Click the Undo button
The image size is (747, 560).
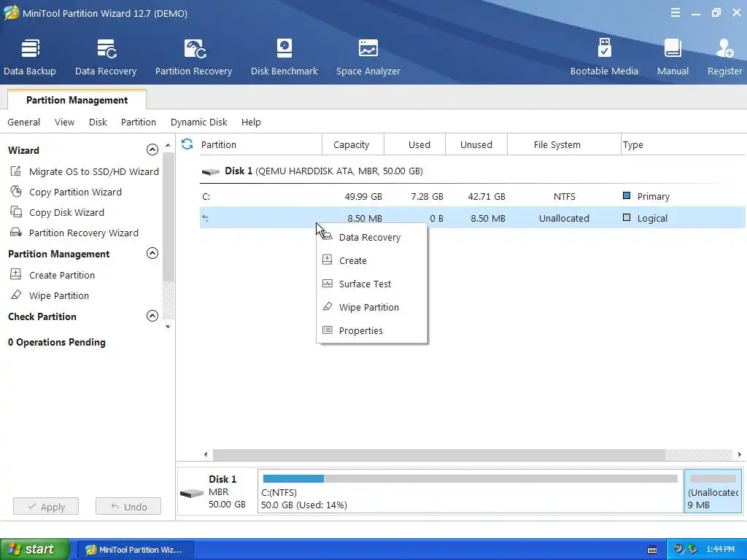128,507
